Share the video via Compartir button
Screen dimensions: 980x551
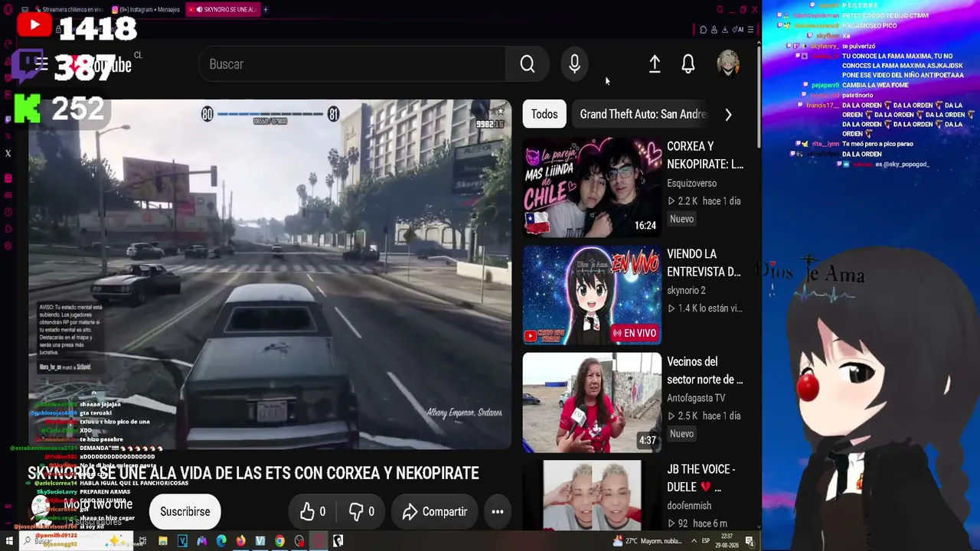434,512
